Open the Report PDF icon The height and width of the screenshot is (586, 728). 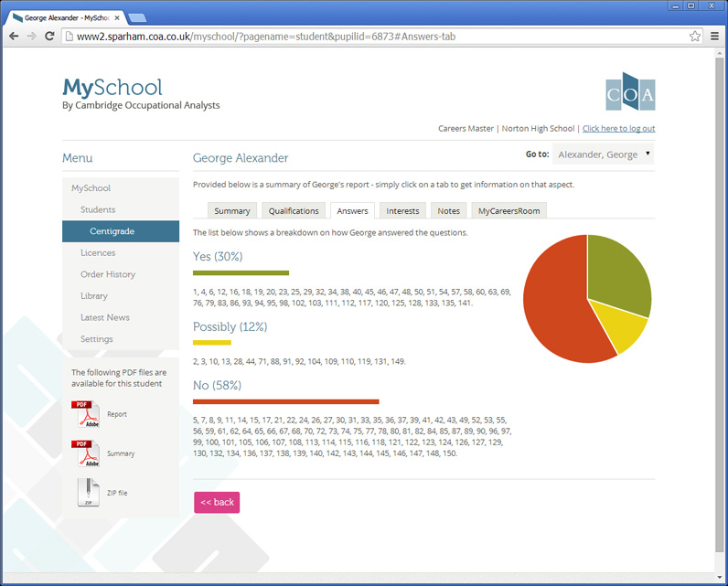coord(86,414)
